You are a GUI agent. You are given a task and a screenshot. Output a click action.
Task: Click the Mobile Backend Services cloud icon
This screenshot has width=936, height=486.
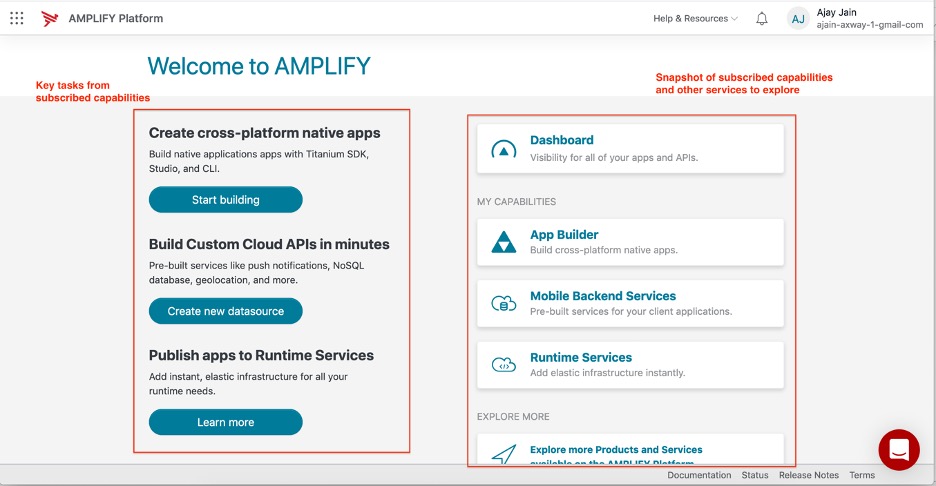[x=504, y=303]
